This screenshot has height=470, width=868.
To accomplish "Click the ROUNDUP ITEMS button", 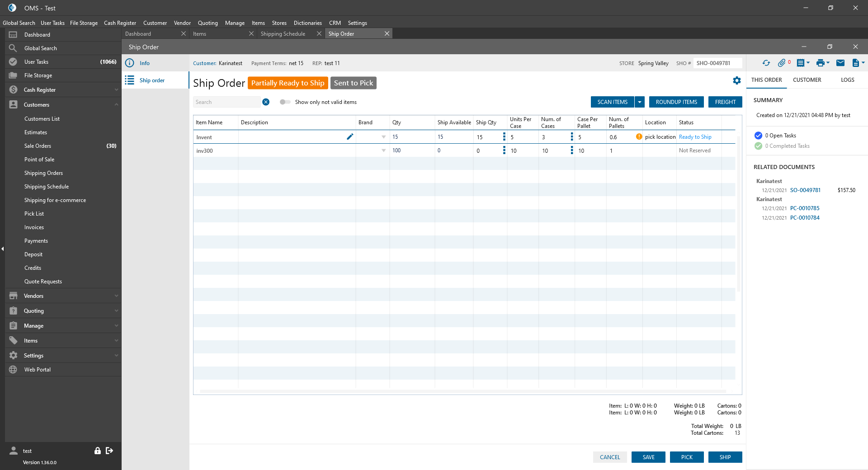I will coord(676,102).
